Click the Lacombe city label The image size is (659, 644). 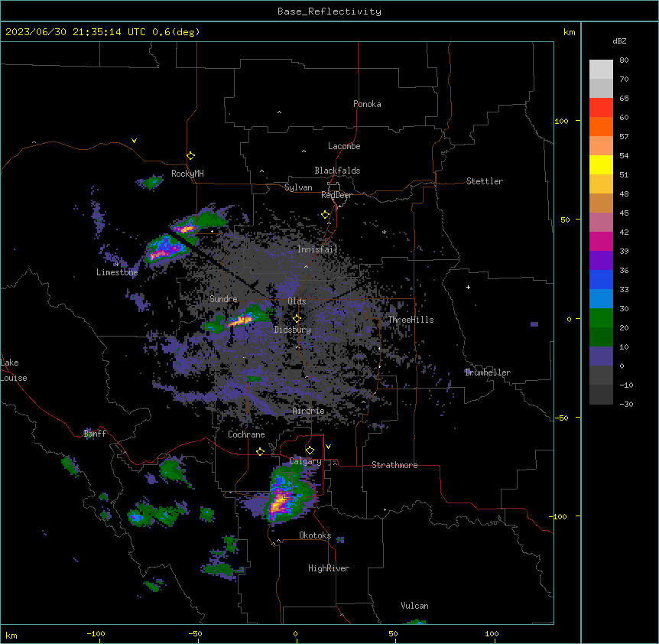tap(344, 146)
